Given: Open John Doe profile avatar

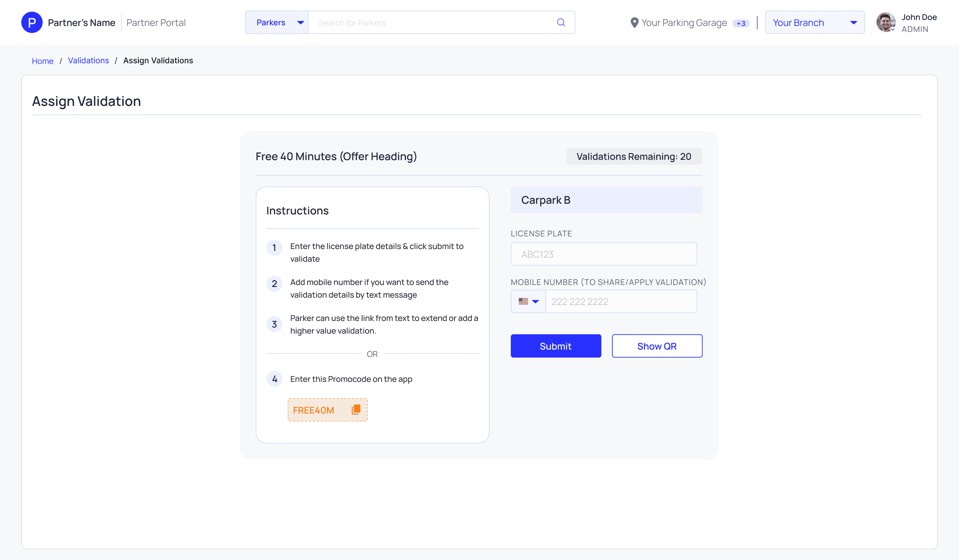Looking at the screenshot, I should pos(885,22).
